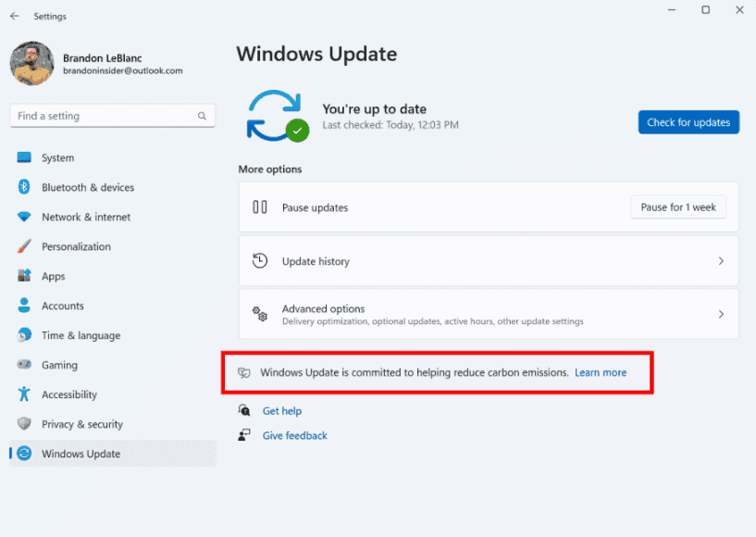
Task: Click the Get help link
Action: click(x=282, y=411)
